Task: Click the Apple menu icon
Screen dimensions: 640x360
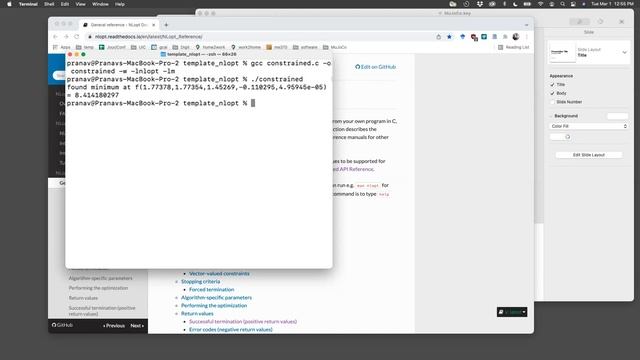Action: point(9,4)
